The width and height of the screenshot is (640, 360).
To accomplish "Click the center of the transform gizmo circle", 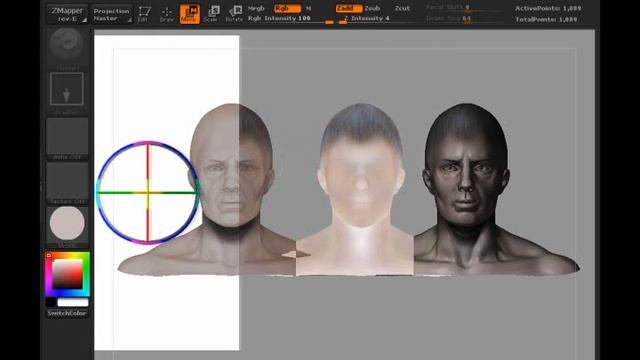I will [148, 193].
